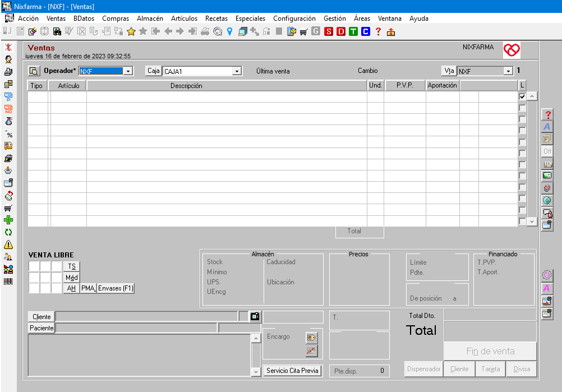562x392 pixels.
Task: Click the AH button
Action: click(72, 288)
